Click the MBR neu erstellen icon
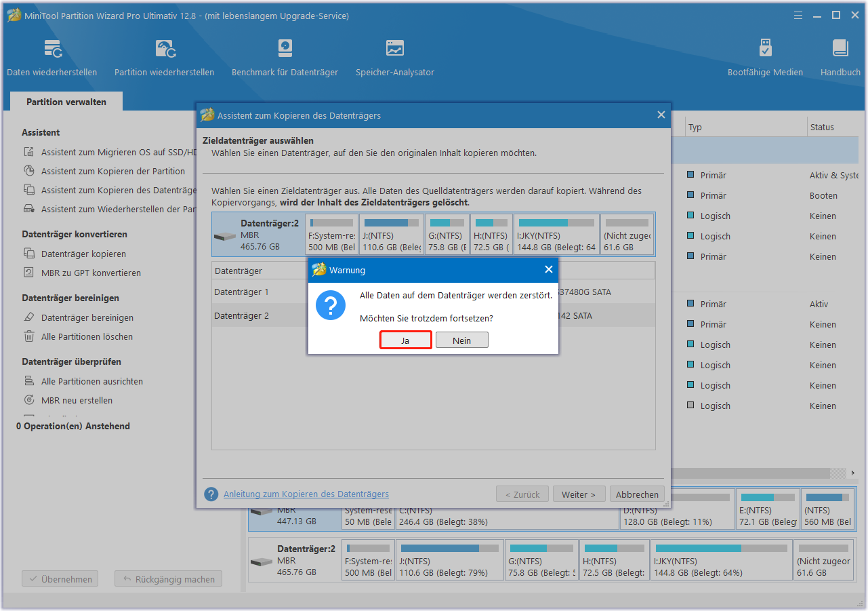Viewport: 868px width, 611px height. pos(29,400)
